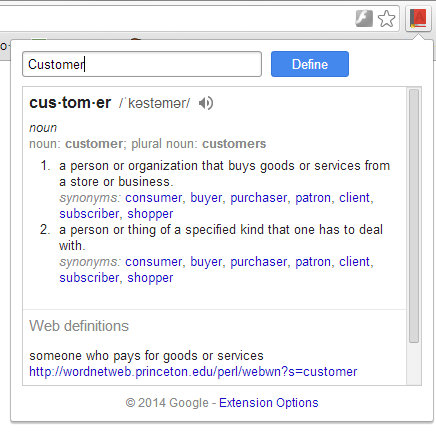Click 'client' synonym under the first definition

click(354, 198)
